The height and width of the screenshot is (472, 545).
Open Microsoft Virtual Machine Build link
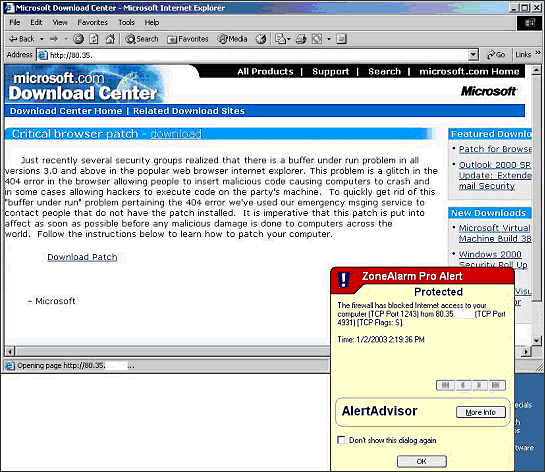pyautogui.click(x=495, y=233)
